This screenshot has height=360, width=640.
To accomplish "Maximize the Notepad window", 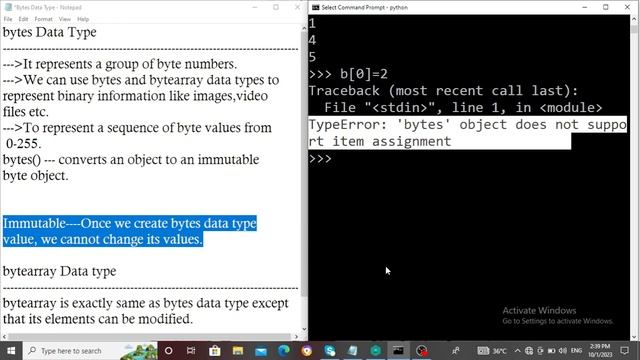I will point(276,7).
